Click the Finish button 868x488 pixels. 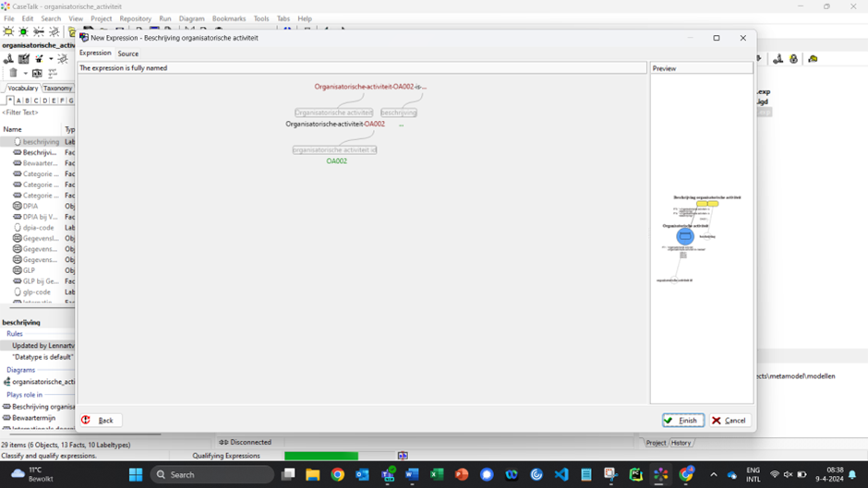click(682, 420)
